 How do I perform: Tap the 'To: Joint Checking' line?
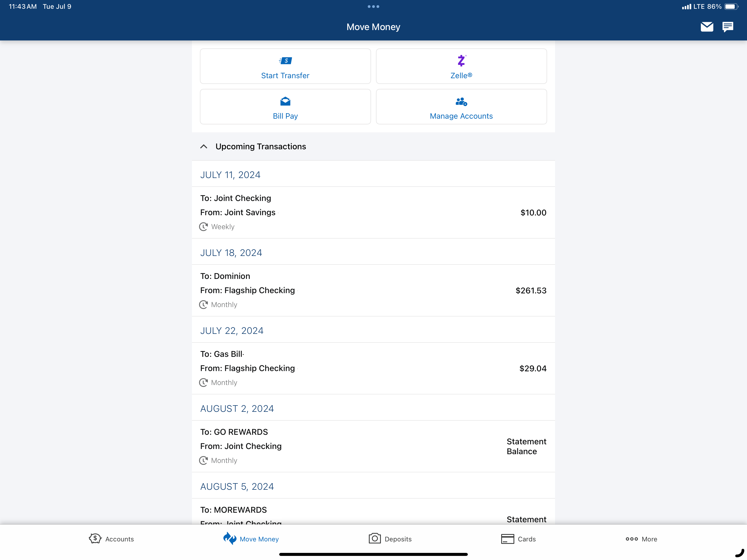[236, 199]
